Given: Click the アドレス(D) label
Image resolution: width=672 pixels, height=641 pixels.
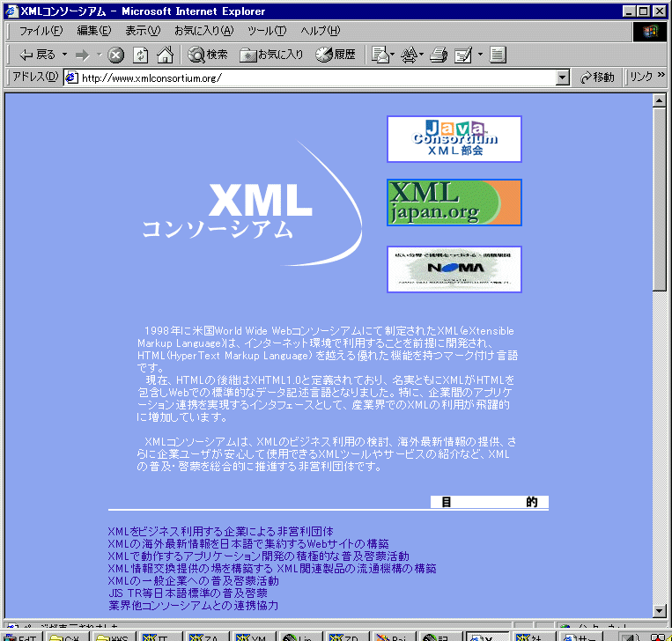Looking at the screenshot, I should 35,77.
